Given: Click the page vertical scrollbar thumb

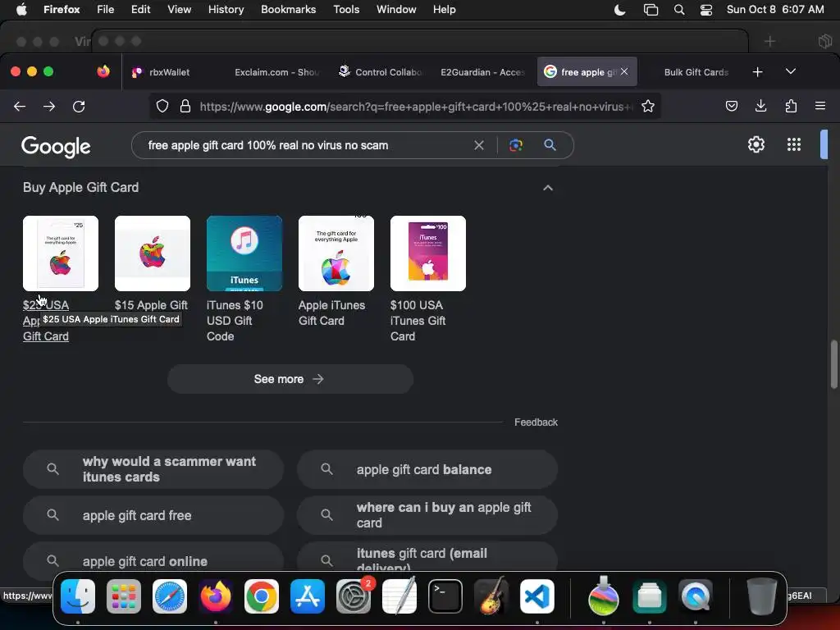Looking at the screenshot, I should tap(833, 364).
